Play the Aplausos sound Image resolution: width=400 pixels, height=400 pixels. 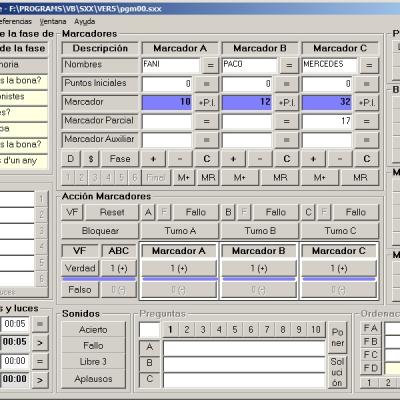point(93,379)
